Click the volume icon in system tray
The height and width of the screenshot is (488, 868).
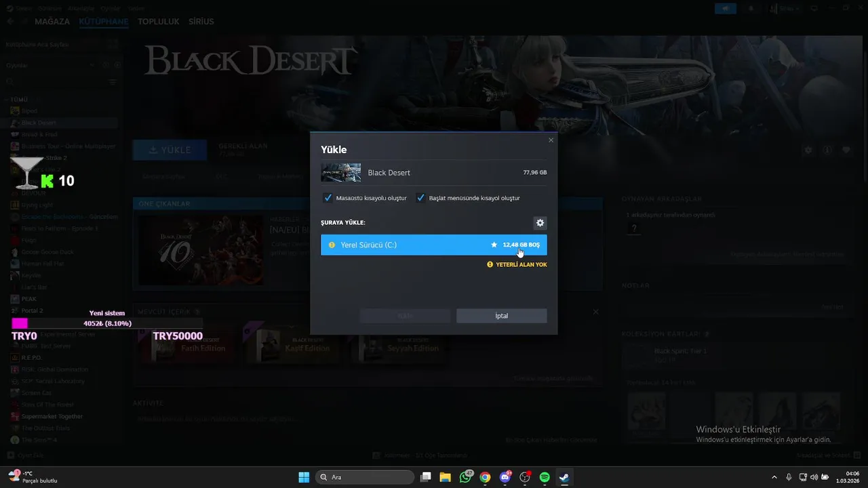tap(814, 477)
